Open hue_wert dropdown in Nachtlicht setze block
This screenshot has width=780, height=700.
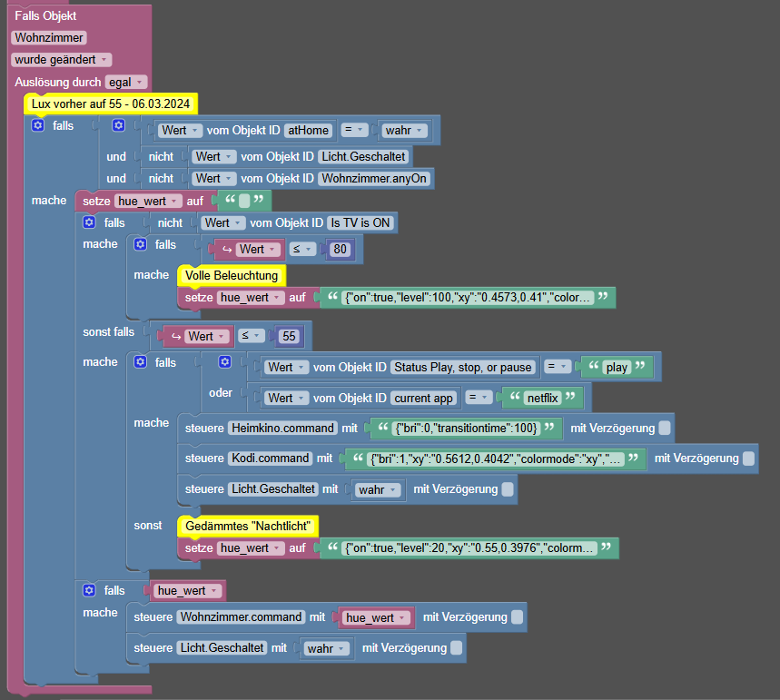point(251,548)
